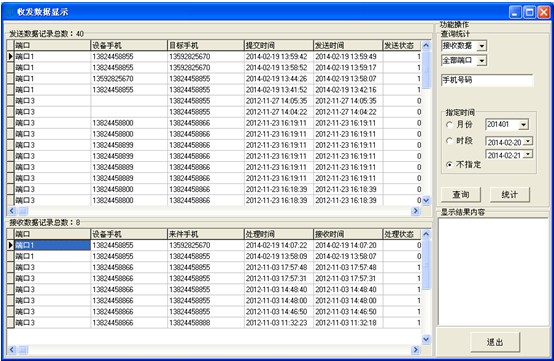The width and height of the screenshot is (554, 361).
Task: Click cell "2014-02-19 13:58:09"
Action: click(x=279, y=256)
